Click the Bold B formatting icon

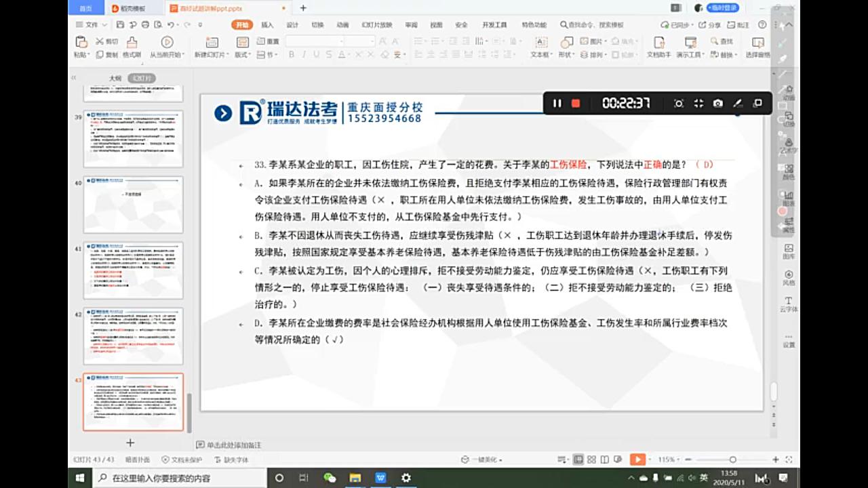tap(290, 55)
